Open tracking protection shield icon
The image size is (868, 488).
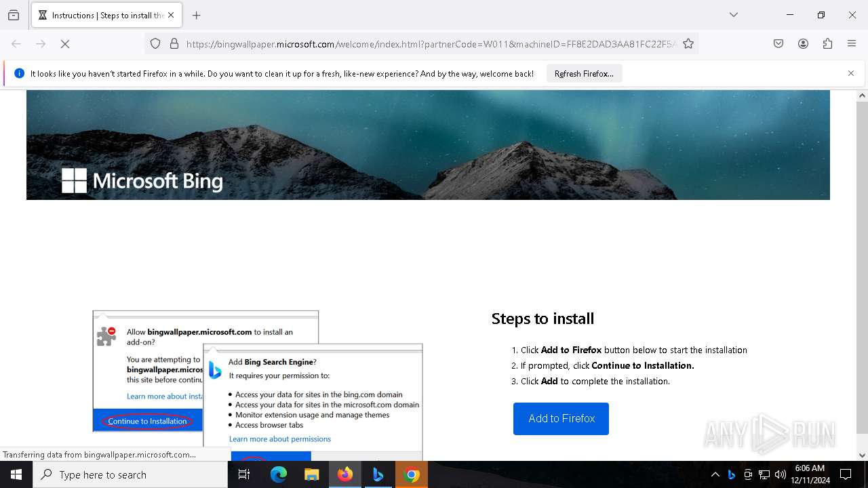tap(155, 43)
